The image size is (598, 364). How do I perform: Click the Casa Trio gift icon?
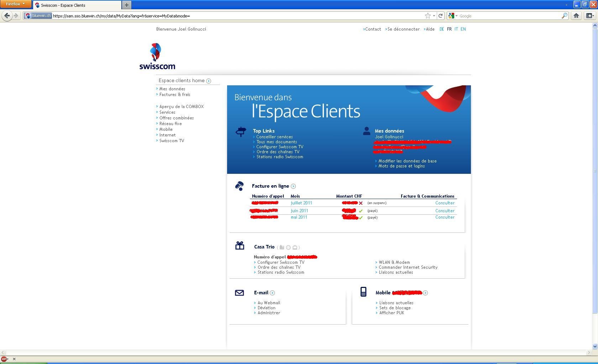pos(240,245)
